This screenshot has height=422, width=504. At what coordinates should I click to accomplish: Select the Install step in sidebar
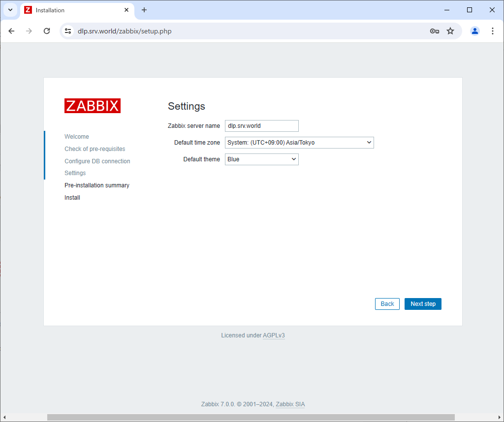coord(72,198)
